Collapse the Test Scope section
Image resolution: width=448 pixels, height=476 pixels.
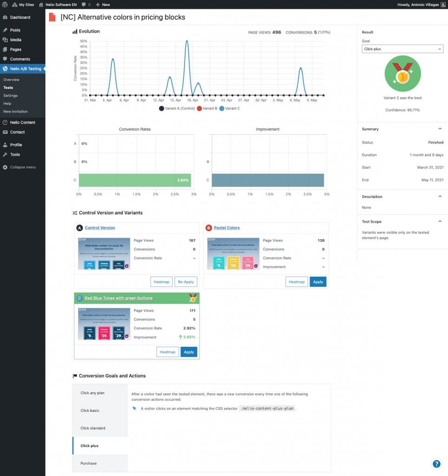pos(440,221)
